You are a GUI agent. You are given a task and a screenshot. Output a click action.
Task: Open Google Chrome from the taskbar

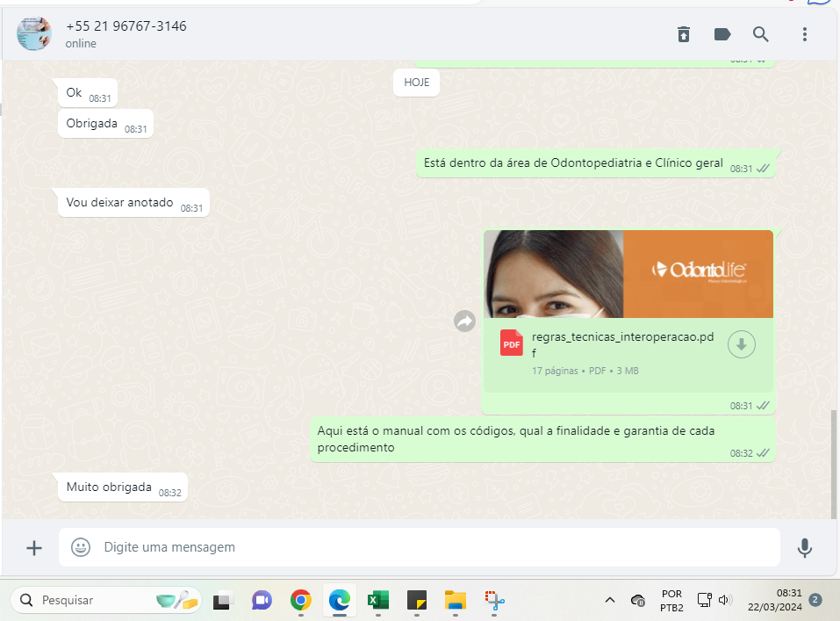[301, 601]
